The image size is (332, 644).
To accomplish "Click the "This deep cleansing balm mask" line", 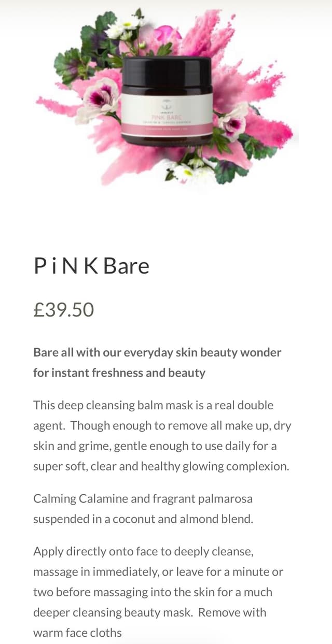I will (153, 405).
